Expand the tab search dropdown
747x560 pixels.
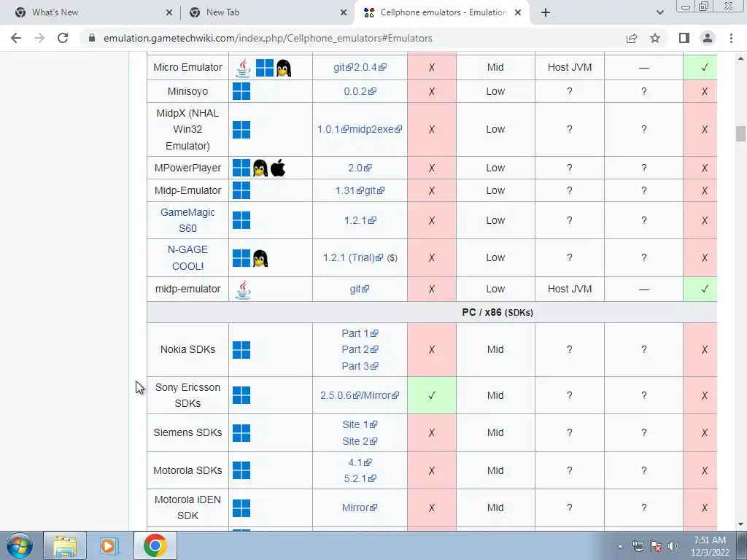coord(659,12)
